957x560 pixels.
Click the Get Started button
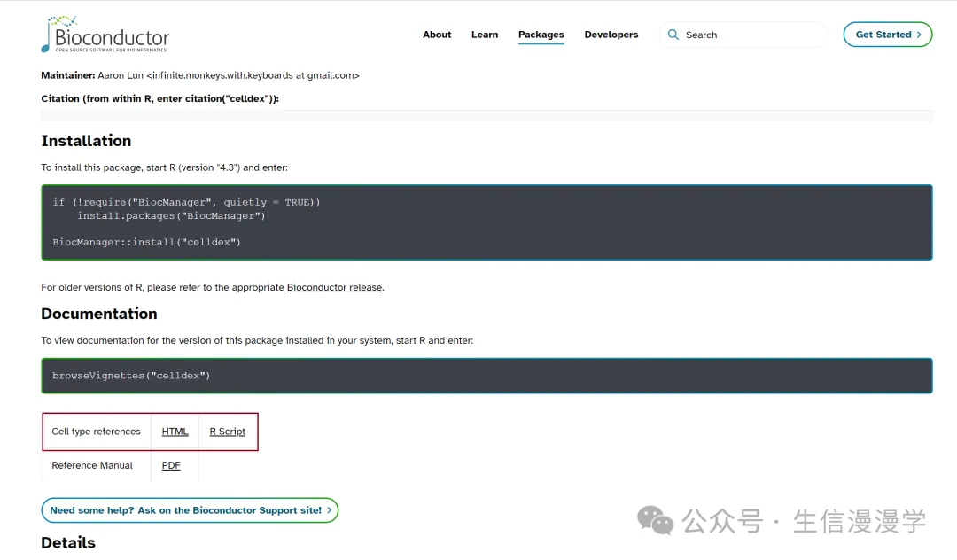pyautogui.click(x=887, y=35)
